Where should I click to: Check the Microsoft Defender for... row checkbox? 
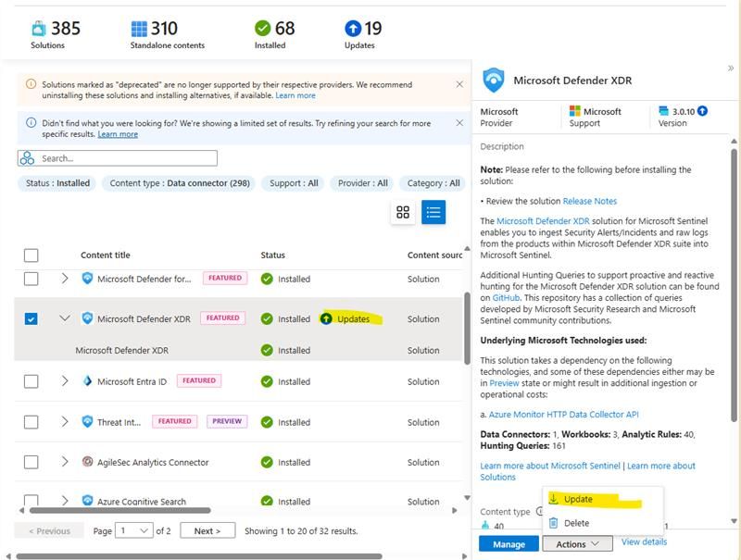pyautogui.click(x=31, y=279)
